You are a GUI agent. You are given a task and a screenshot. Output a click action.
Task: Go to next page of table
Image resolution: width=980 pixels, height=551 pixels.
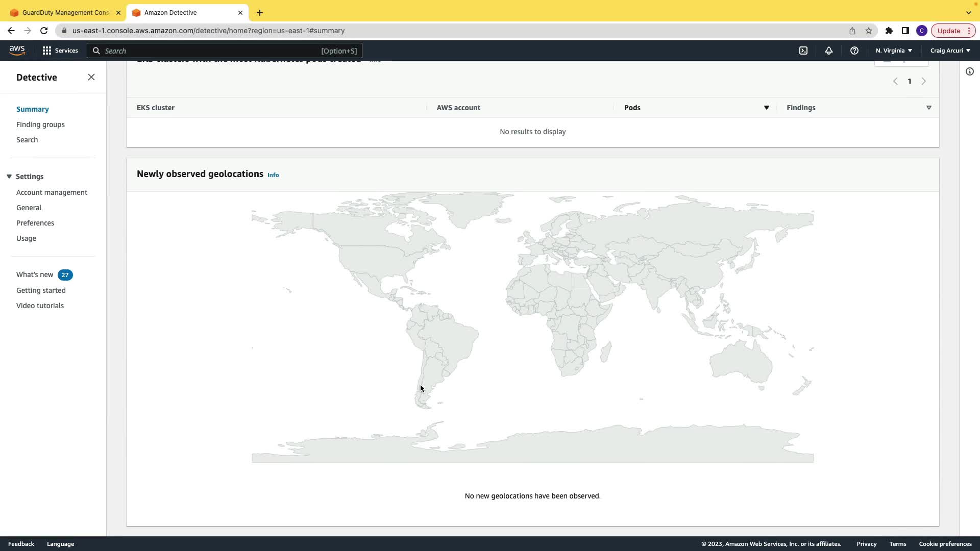[x=923, y=81]
